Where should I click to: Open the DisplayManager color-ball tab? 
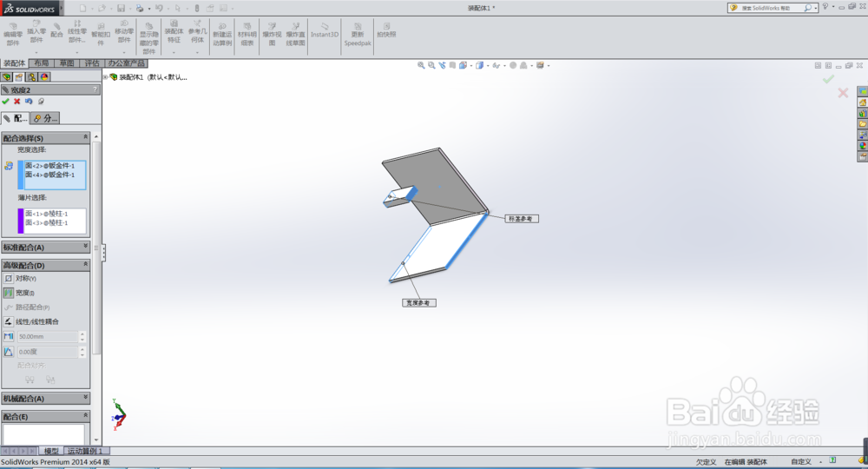[44, 77]
